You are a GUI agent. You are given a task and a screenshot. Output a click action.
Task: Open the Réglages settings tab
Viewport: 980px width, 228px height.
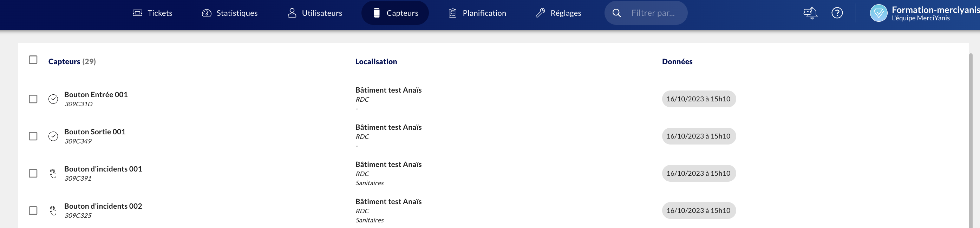pos(558,13)
